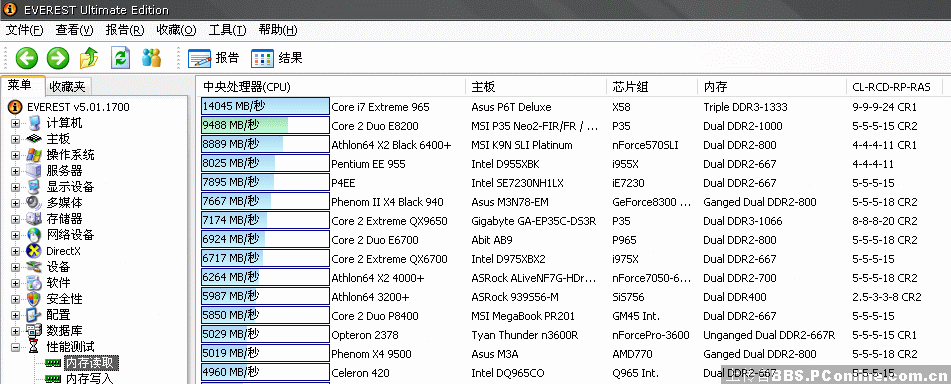
Task: Collapse the 性能测试 tree node
Action: (x=15, y=347)
